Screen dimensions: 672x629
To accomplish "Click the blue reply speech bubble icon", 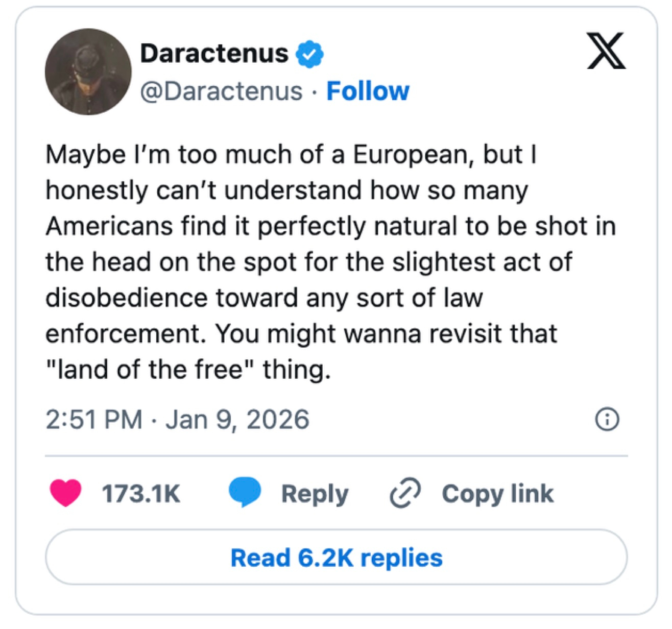I will (245, 492).
